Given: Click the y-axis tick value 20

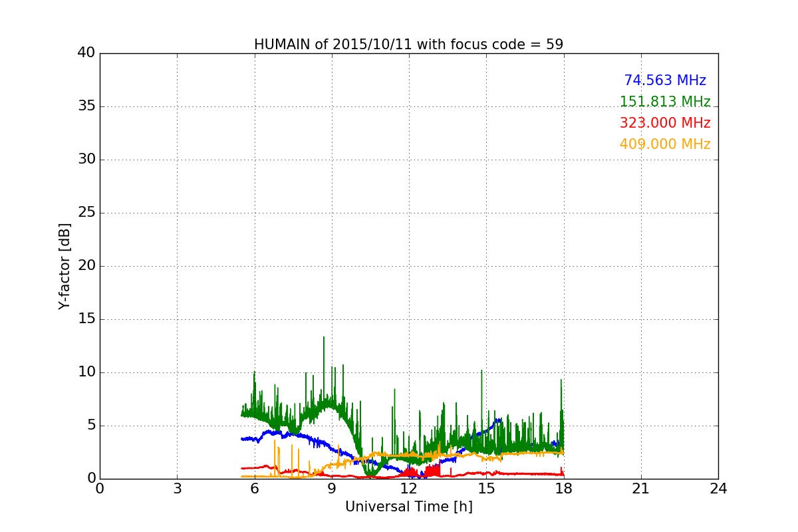Looking at the screenshot, I should coord(86,266).
